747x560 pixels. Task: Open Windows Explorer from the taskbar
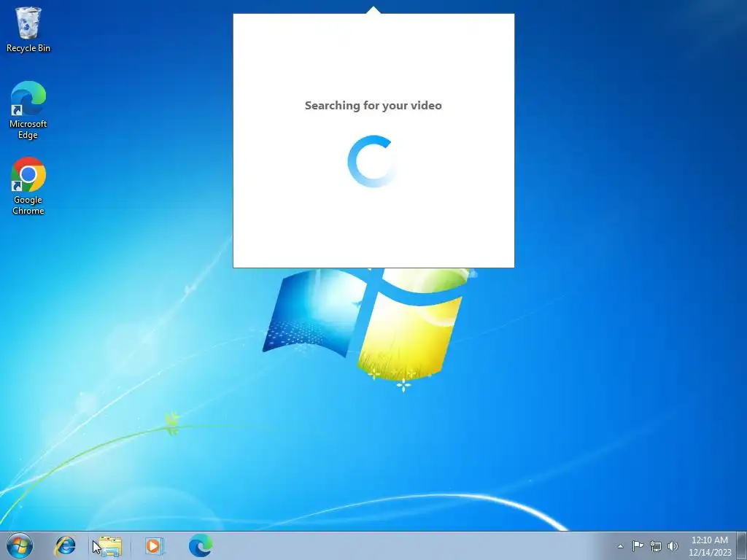pyautogui.click(x=109, y=545)
